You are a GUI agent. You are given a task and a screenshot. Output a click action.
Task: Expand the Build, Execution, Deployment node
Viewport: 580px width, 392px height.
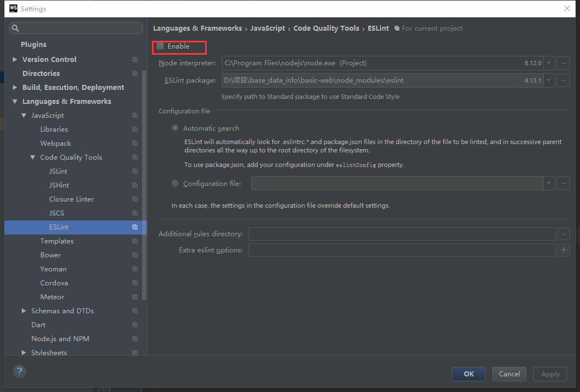pyautogui.click(x=15, y=87)
